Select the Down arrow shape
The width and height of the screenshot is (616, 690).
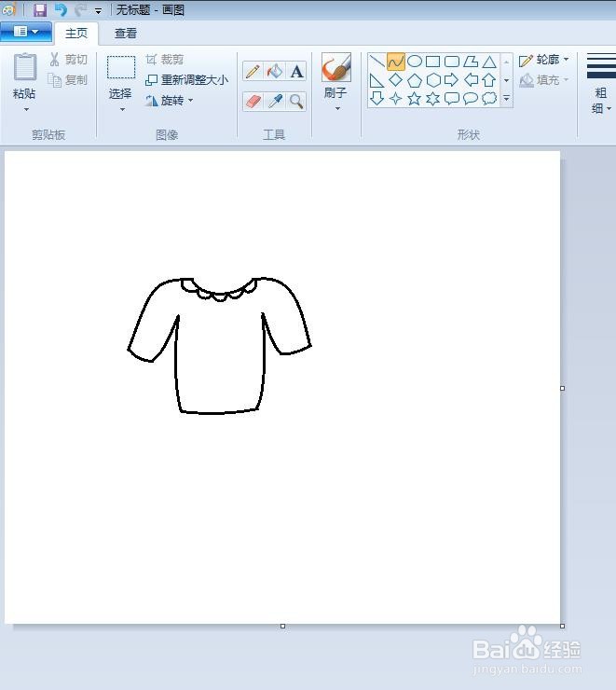[x=376, y=98]
